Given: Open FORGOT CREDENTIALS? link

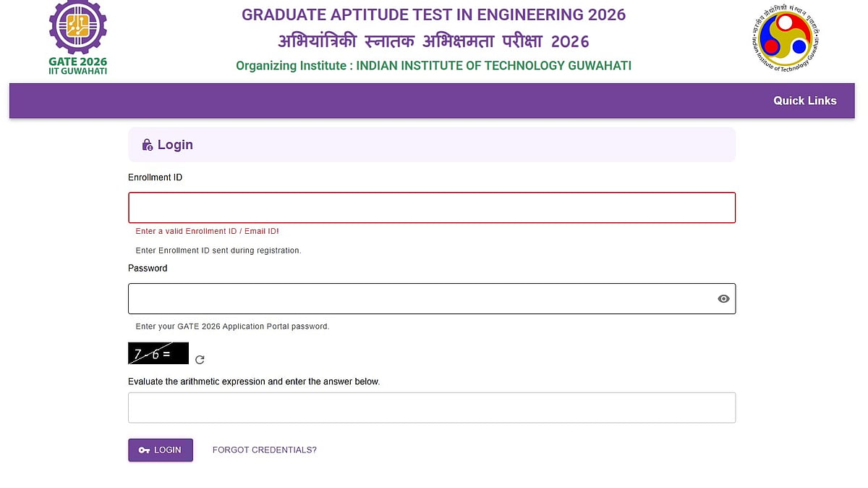Looking at the screenshot, I should (x=264, y=450).
